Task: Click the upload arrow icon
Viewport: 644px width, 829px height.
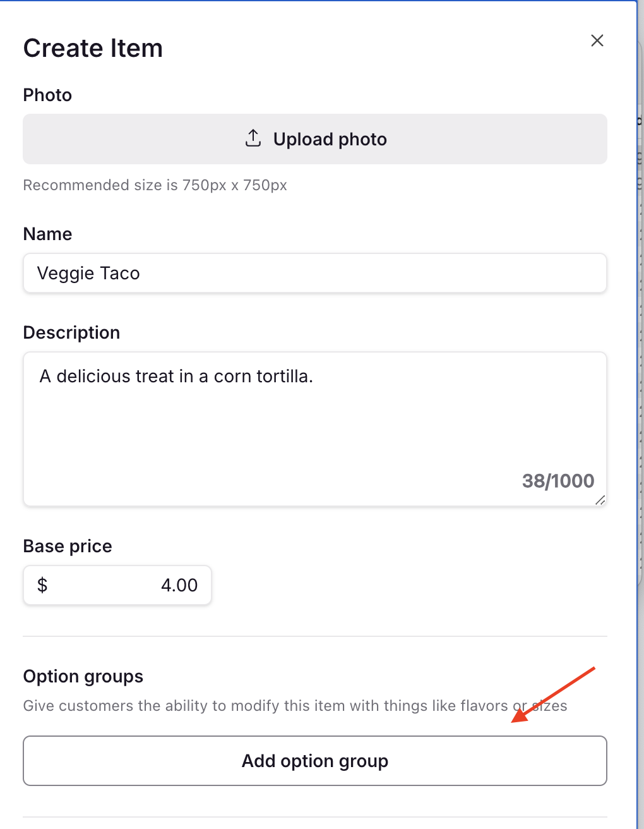Action: (x=253, y=138)
